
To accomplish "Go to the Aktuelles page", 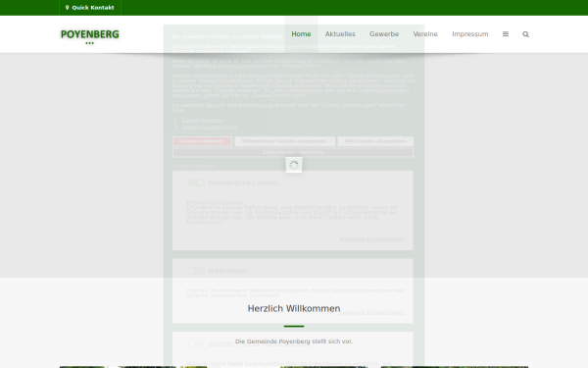I will (x=340, y=34).
